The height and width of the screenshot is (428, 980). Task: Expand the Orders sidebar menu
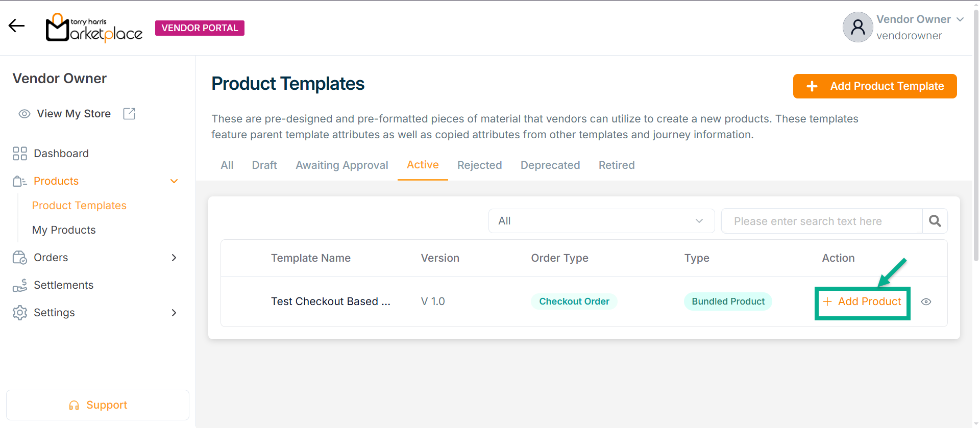[x=174, y=258]
